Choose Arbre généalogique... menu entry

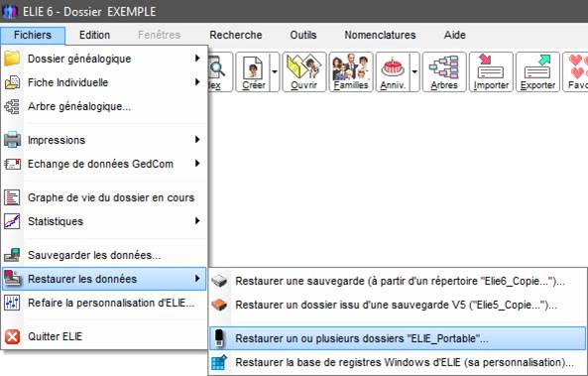[x=104, y=106]
